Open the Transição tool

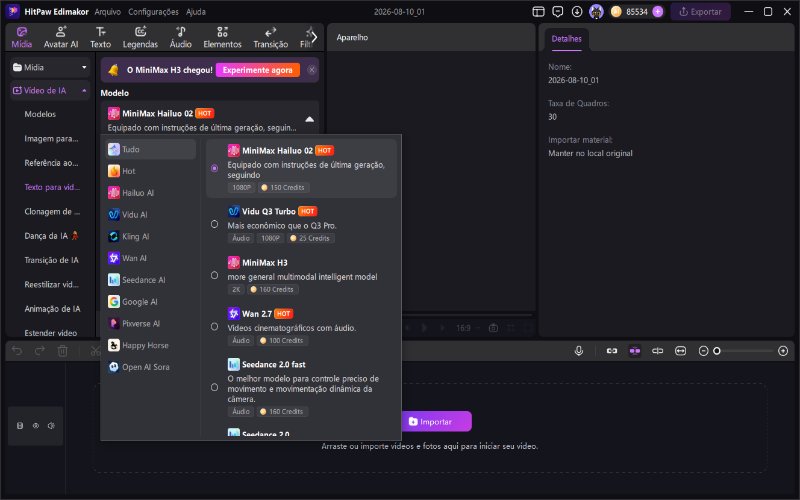click(270, 37)
